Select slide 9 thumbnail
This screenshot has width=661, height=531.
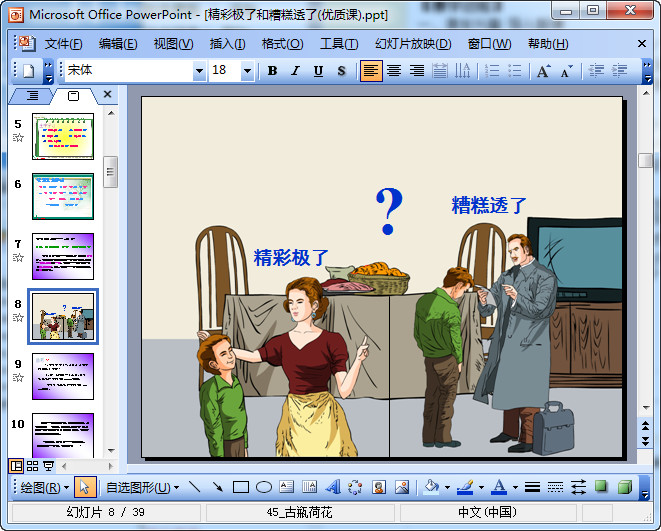pyautogui.click(x=63, y=376)
